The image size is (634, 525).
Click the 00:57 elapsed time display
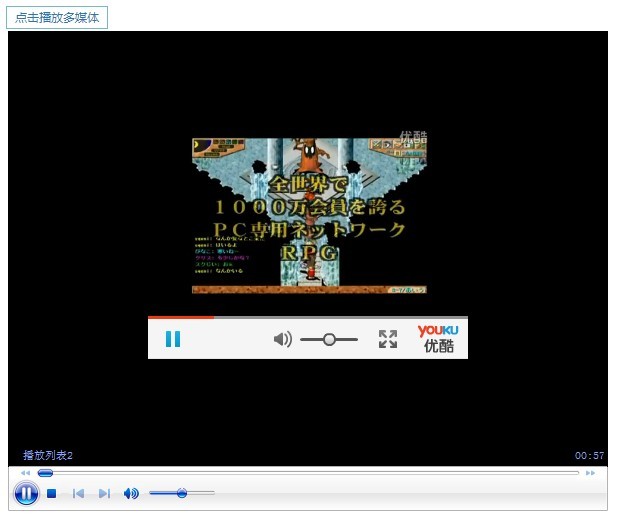tap(589, 456)
